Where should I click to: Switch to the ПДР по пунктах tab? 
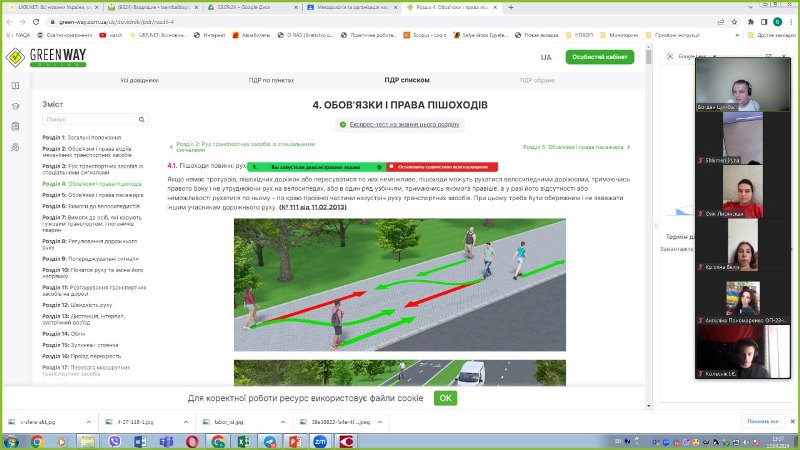click(x=273, y=79)
